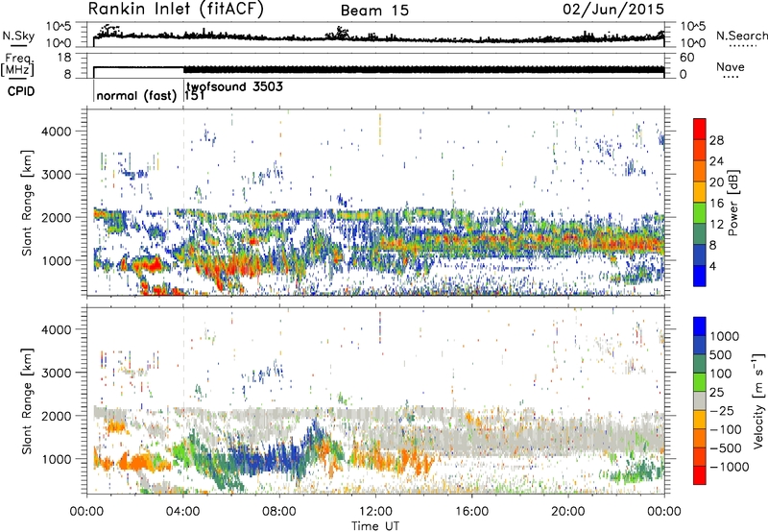Click the 'N.Sky' legend label
768x532 pixels.
(18, 36)
